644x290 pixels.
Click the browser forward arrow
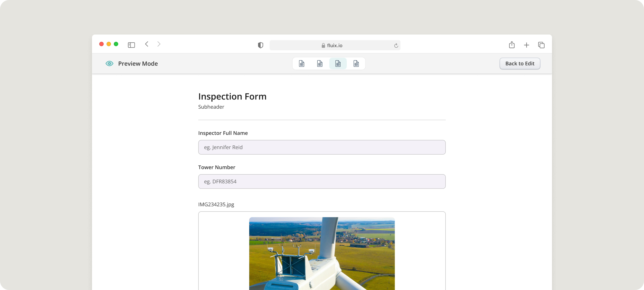click(159, 44)
